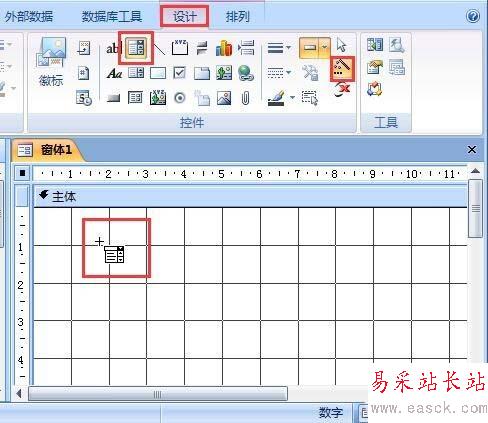
Task: Click Add Existing Fields in Tools group
Action: pyautogui.click(x=375, y=45)
